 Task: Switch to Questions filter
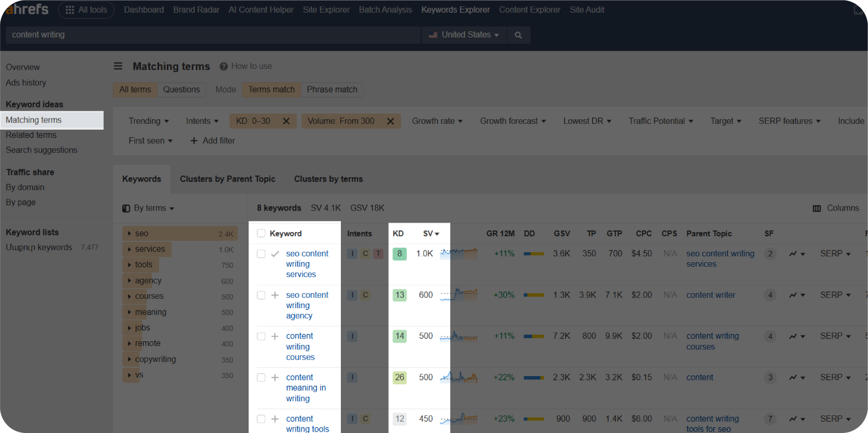(x=181, y=89)
